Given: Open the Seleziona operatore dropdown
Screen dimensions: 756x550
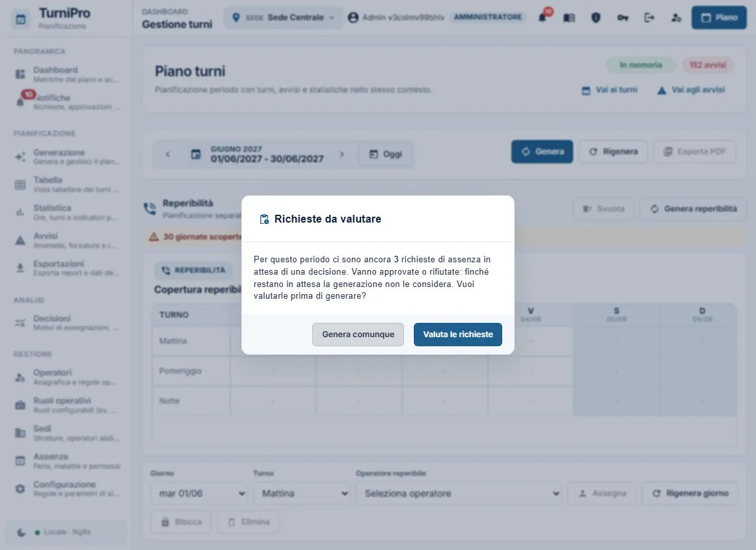Looking at the screenshot, I should (x=459, y=493).
